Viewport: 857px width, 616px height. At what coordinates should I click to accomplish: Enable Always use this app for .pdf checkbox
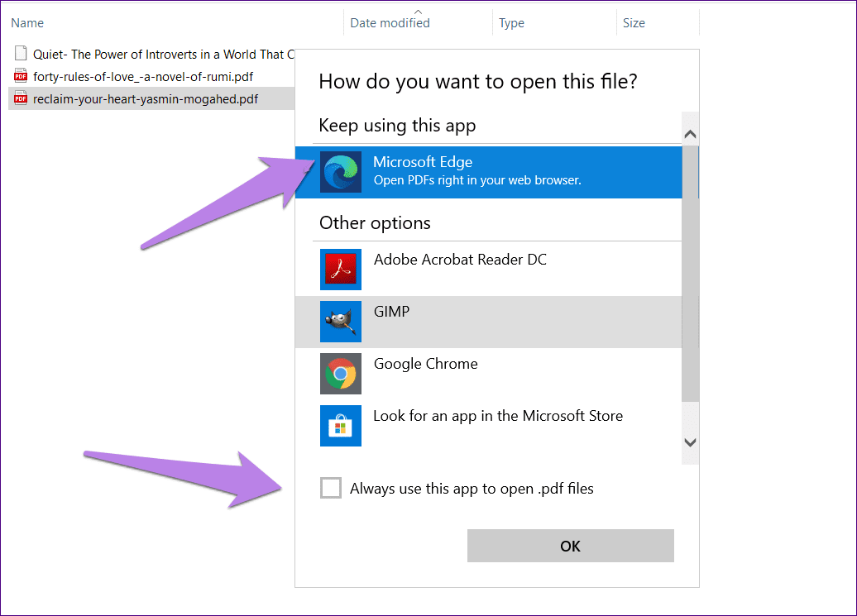331,488
